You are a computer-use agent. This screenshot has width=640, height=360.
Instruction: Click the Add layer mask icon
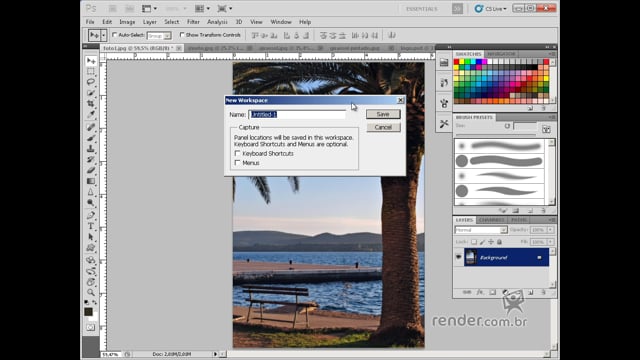493,292
